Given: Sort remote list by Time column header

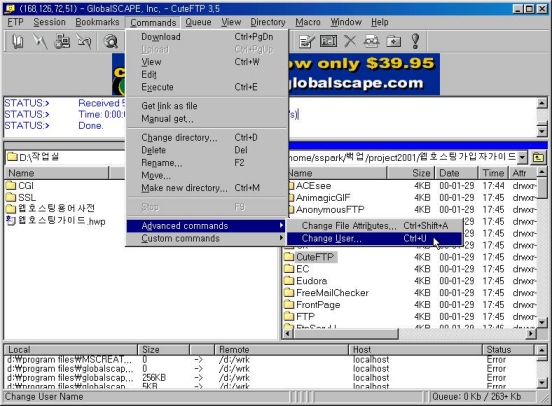Looking at the screenshot, I should 493,173.
